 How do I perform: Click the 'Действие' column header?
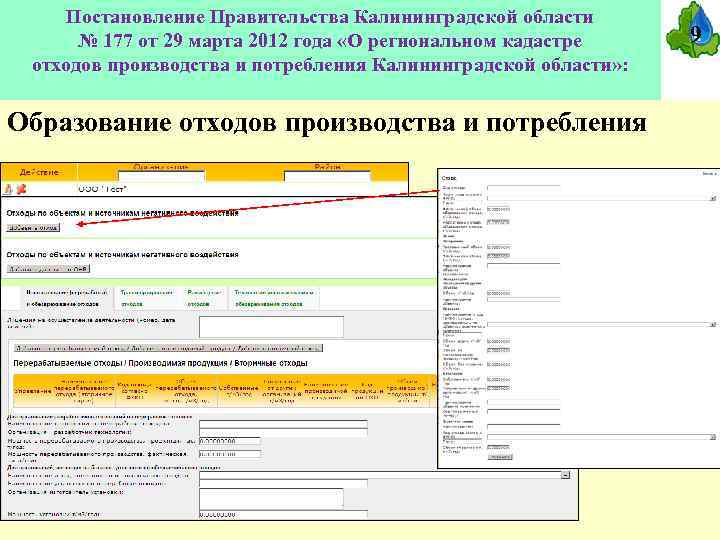[39, 172]
